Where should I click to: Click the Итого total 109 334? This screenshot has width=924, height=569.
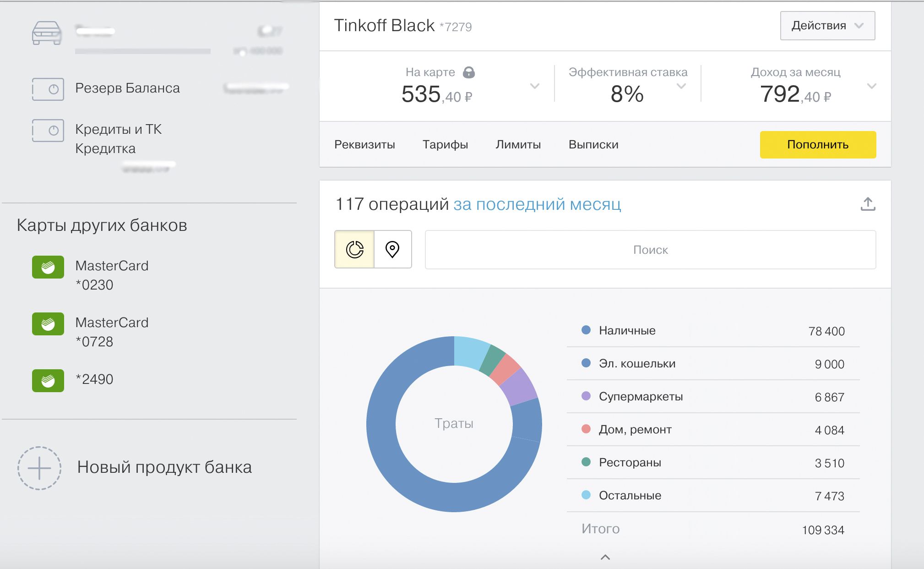(823, 530)
